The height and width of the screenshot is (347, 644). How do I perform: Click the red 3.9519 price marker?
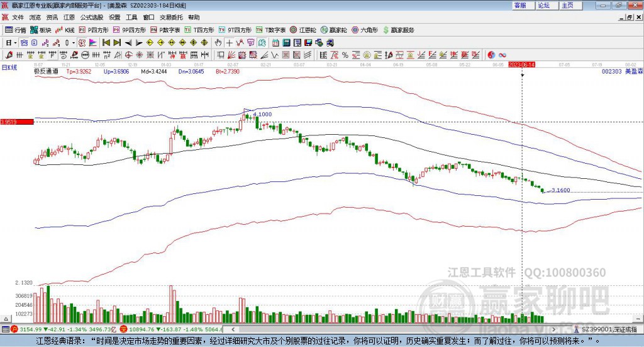[17, 122]
